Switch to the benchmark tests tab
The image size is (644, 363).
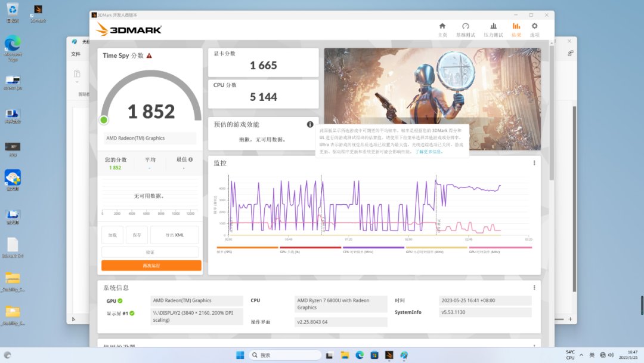point(465,30)
